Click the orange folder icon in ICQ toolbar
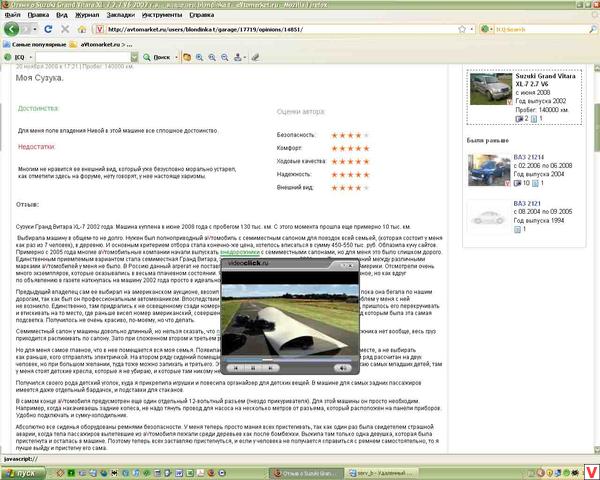600x480 pixels. point(187,57)
